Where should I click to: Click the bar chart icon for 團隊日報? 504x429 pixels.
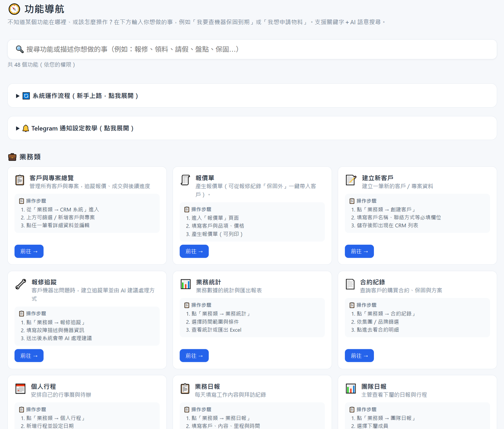pos(351,389)
